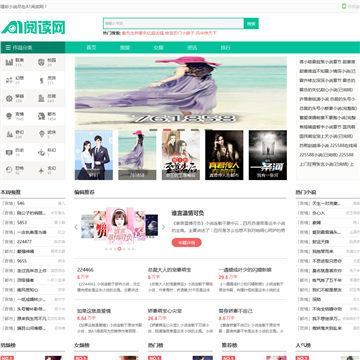The width and height of the screenshot is (360, 360).
Task: Click the 热门小说 section heading
Action: coord(306,192)
